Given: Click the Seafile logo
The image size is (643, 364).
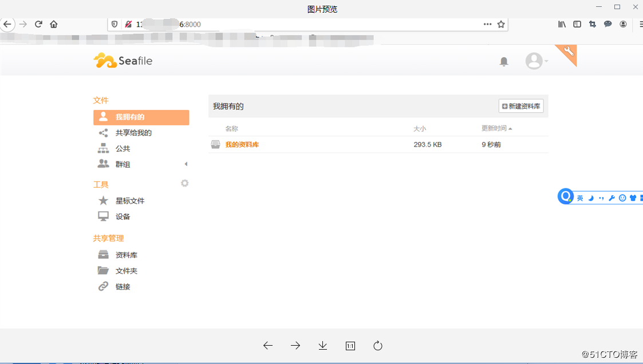Looking at the screenshot, I should pyautogui.click(x=123, y=60).
